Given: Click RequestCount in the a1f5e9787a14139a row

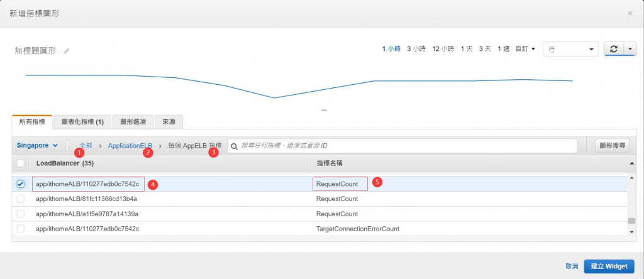Looking at the screenshot, I should coord(337,214).
